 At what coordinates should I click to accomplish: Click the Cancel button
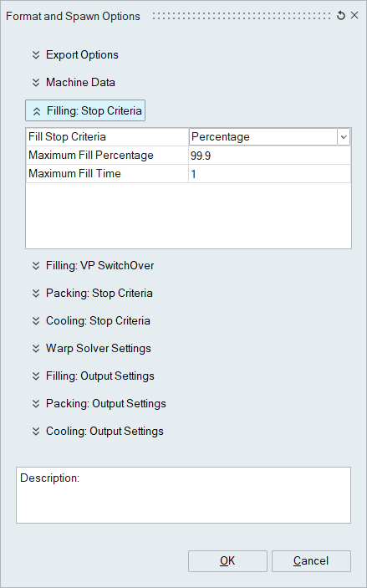pyautogui.click(x=311, y=561)
